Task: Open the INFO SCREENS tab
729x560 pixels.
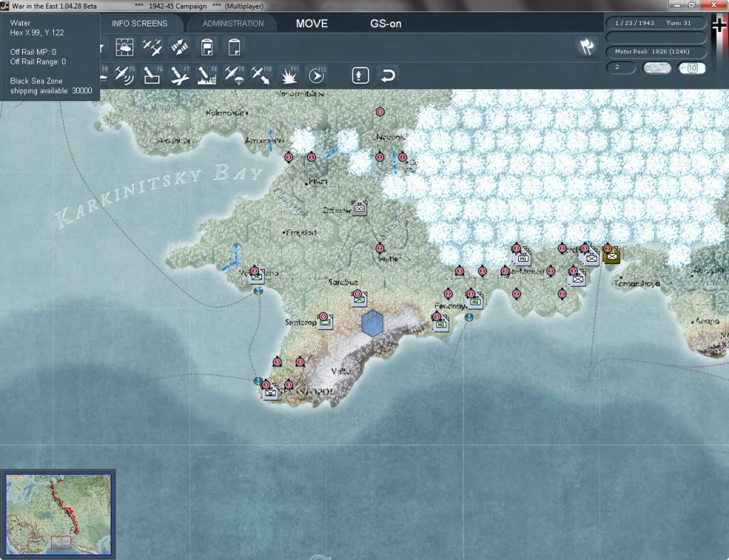Action: point(140,23)
